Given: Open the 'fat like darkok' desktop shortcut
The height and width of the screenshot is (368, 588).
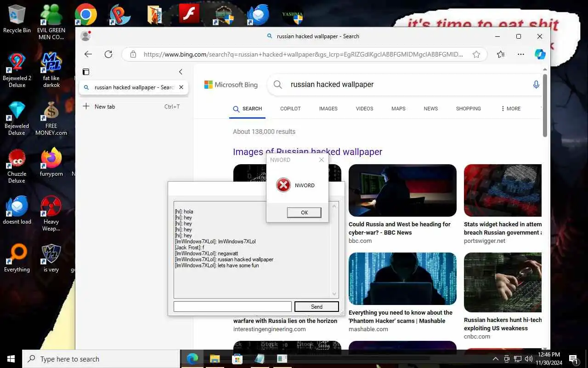Looking at the screenshot, I should pyautogui.click(x=51, y=70).
